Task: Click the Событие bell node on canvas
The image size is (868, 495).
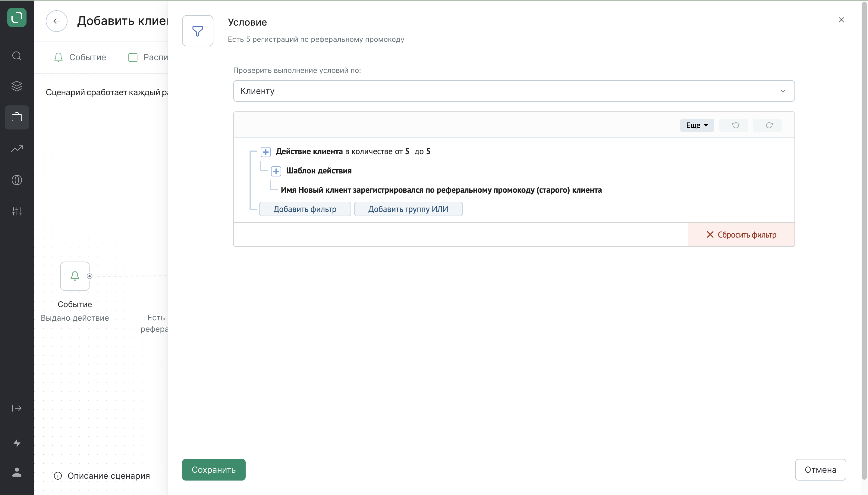Action: point(75,276)
